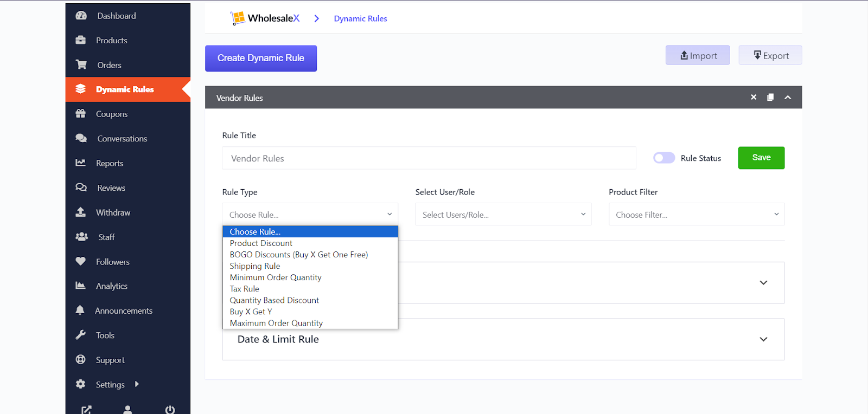Select Quantity Based Discount option

pos(310,300)
